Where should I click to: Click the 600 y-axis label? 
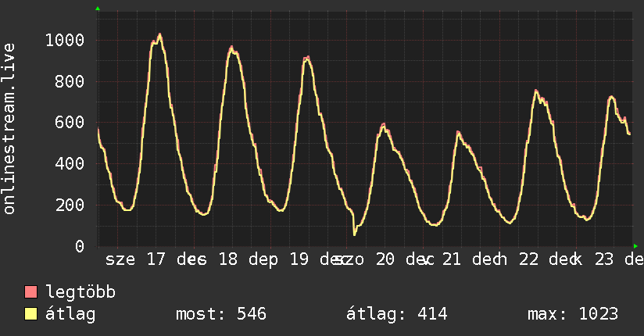coord(70,123)
